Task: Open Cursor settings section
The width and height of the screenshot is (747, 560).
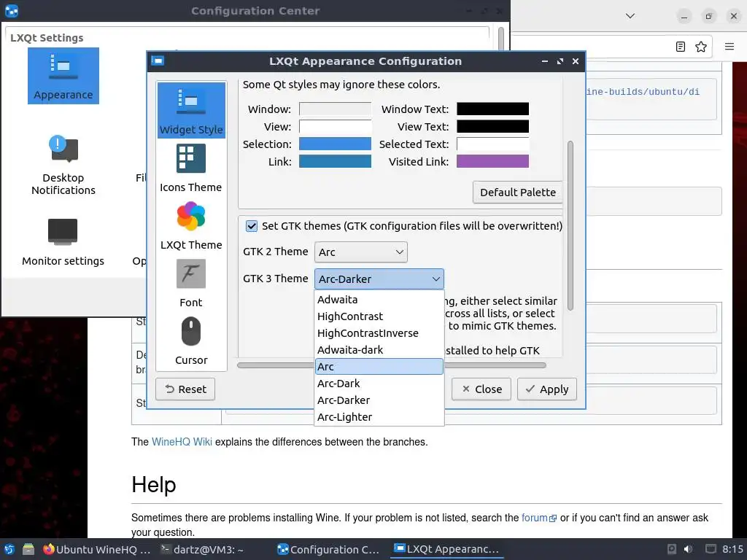Action: [x=191, y=341]
